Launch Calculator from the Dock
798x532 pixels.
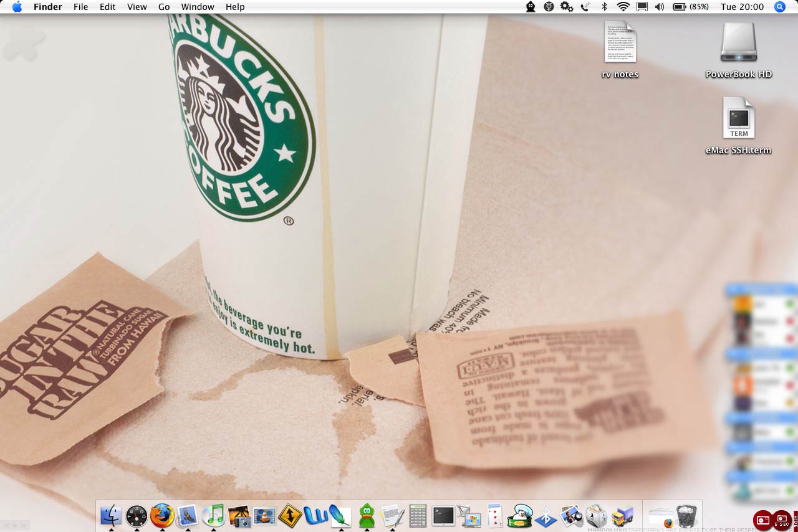[418, 516]
